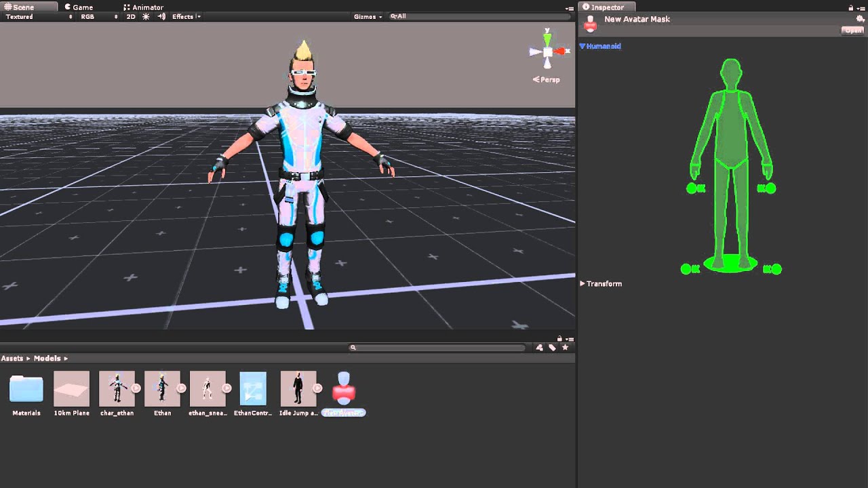Click the avatar mask icon in Inspector header
The height and width of the screenshot is (488, 868).
pos(590,24)
